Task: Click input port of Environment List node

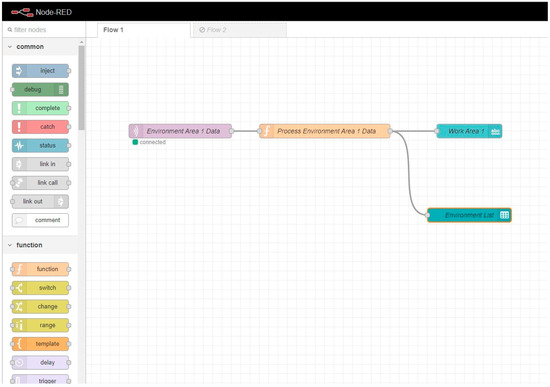Action: pyautogui.click(x=428, y=215)
